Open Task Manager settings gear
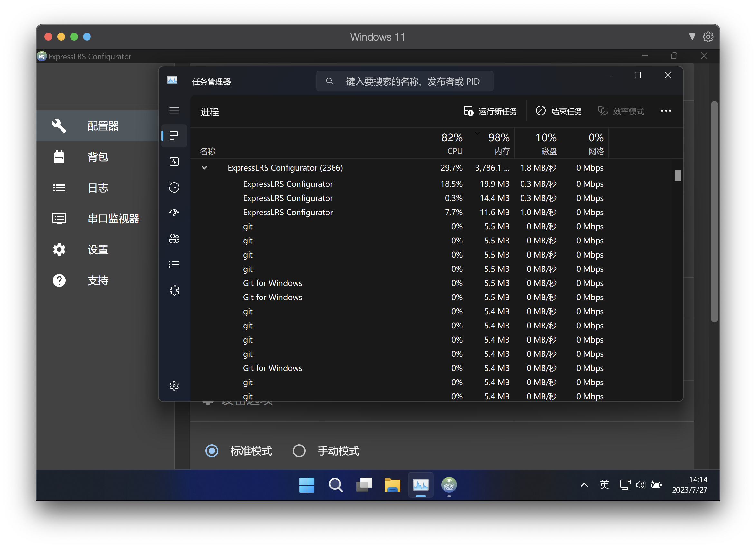The image size is (756, 548). (174, 386)
